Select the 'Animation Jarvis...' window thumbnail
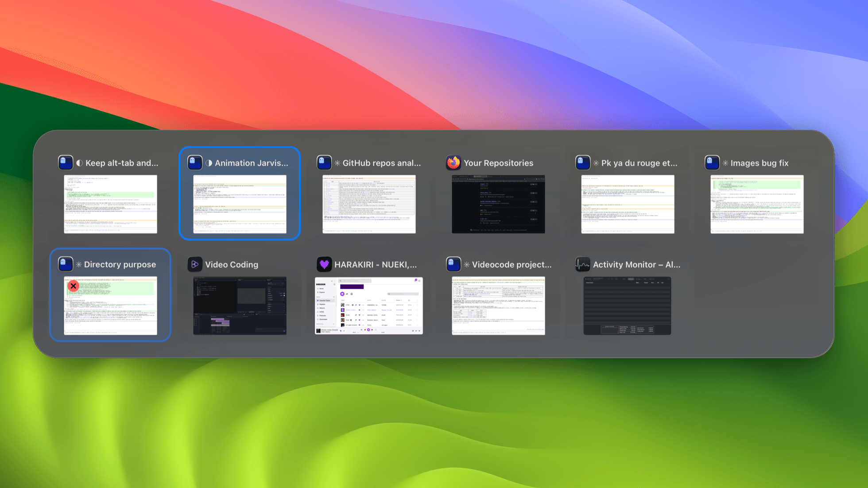Screen dimensions: 868x488 pos(240,204)
